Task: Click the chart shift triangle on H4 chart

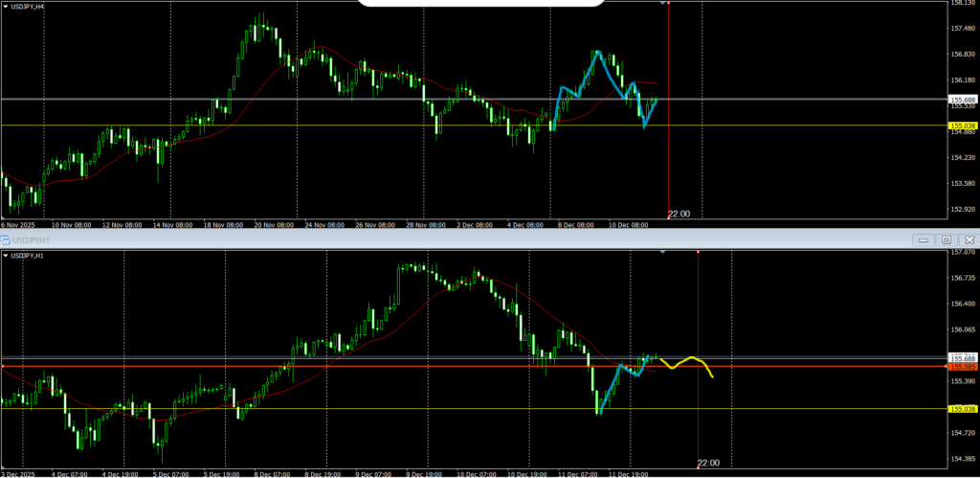Action: [663, 4]
